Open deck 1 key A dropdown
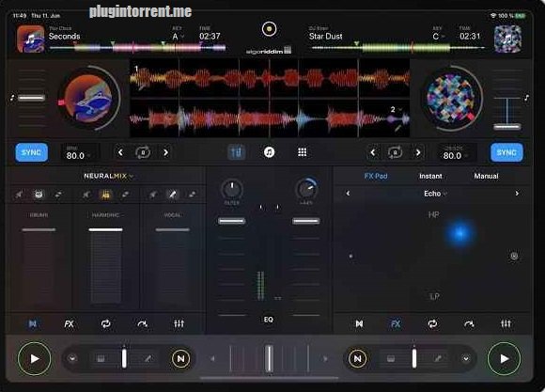This screenshot has width=545, height=392. 179,36
